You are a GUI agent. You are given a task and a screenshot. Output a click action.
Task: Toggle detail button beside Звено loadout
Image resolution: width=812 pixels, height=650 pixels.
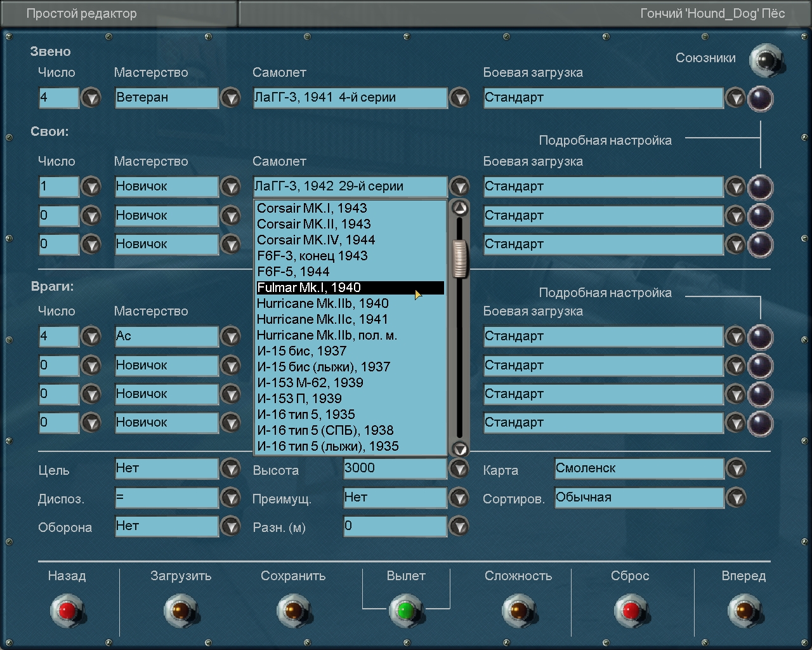(760, 98)
